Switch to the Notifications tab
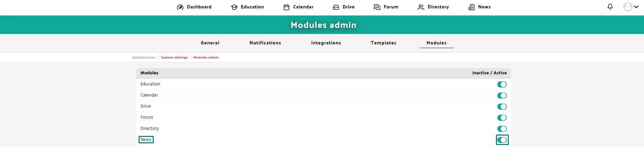Viewport: 644px width, 147px height. [265, 43]
